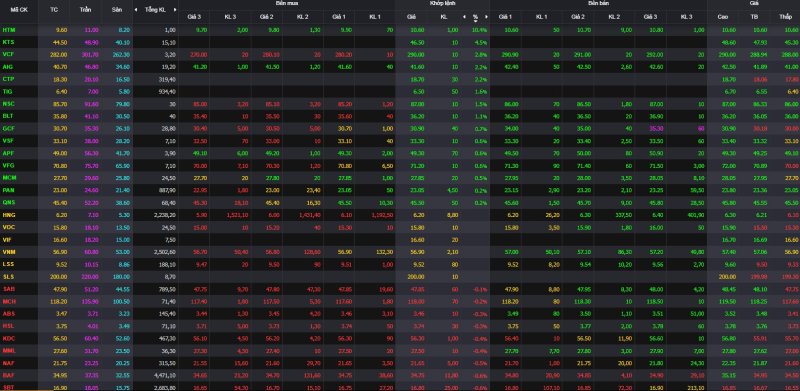The width and height of the screenshot is (800, 391).
Task: Sort by the % change column
Action: coord(475,17)
